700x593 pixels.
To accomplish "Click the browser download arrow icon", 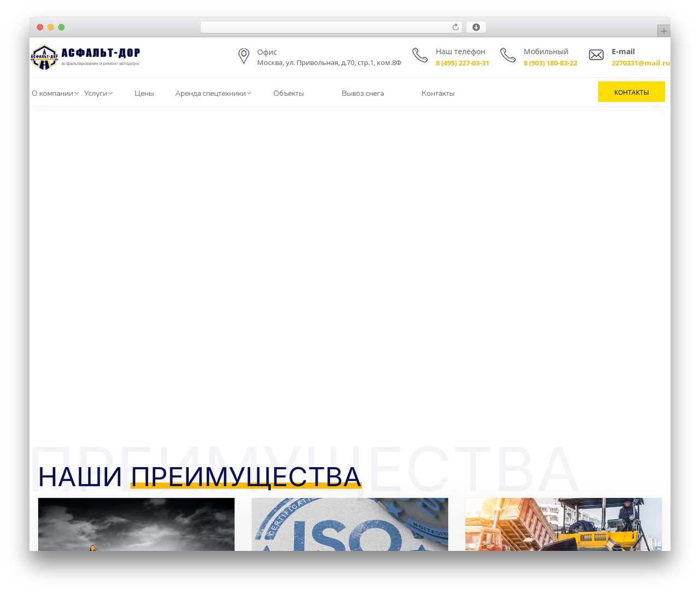I will point(476,27).
